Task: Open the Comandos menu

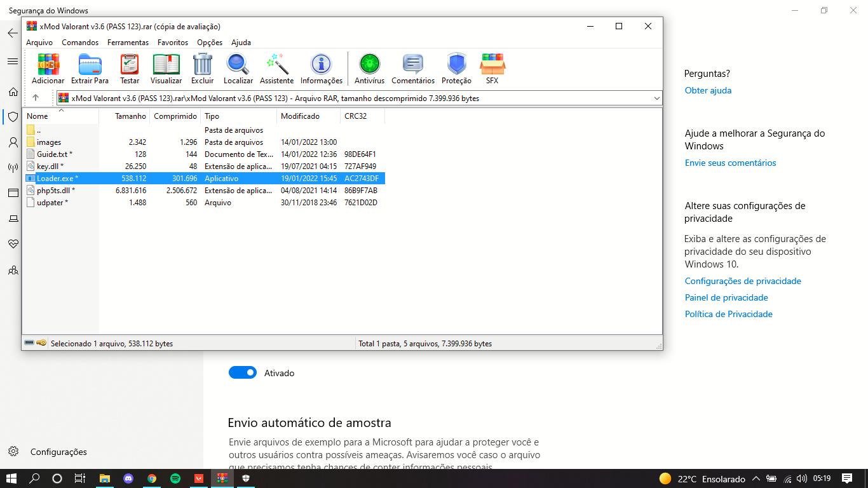Action: coord(80,43)
